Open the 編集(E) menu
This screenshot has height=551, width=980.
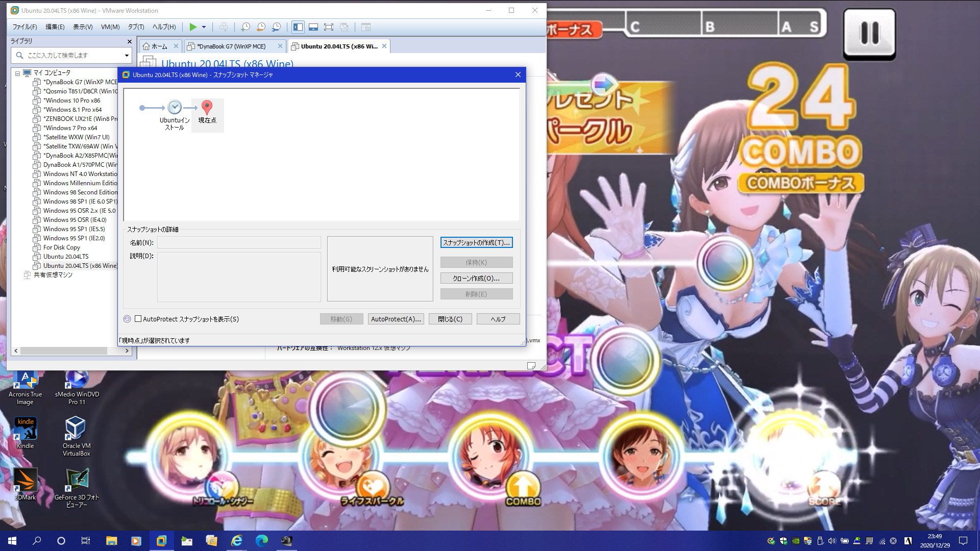pyautogui.click(x=55, y=27)
